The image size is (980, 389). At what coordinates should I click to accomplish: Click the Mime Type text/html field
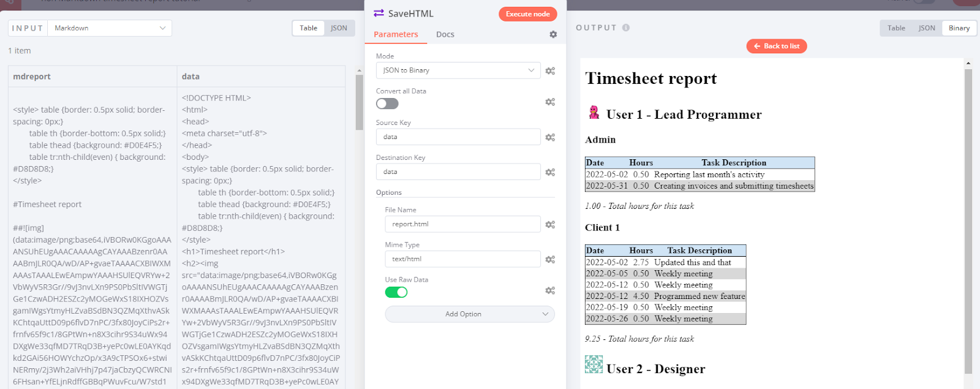pyautogui.click(x=462, y=259)
